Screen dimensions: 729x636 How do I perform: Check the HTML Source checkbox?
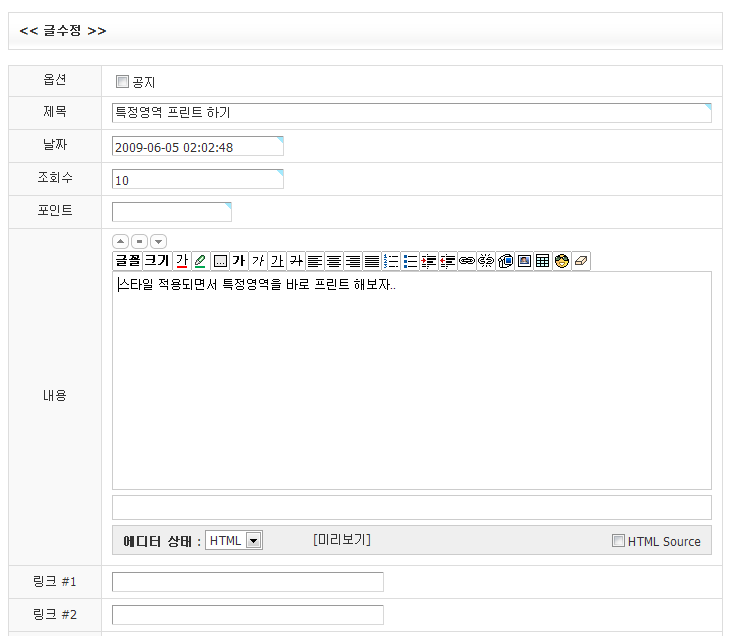coord(618,541)
